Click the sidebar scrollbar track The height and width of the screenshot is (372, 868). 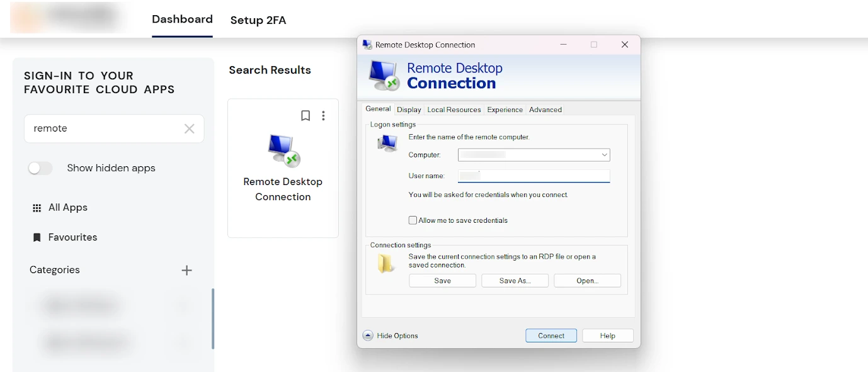pos(213,318)
